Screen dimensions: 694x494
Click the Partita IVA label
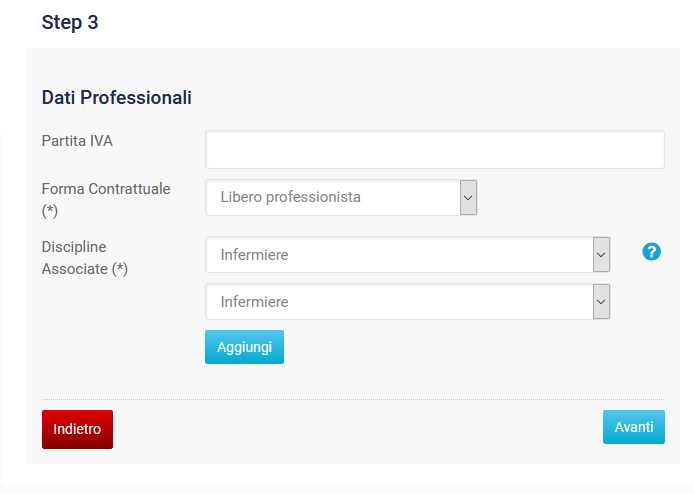click(x=77, y=141)
